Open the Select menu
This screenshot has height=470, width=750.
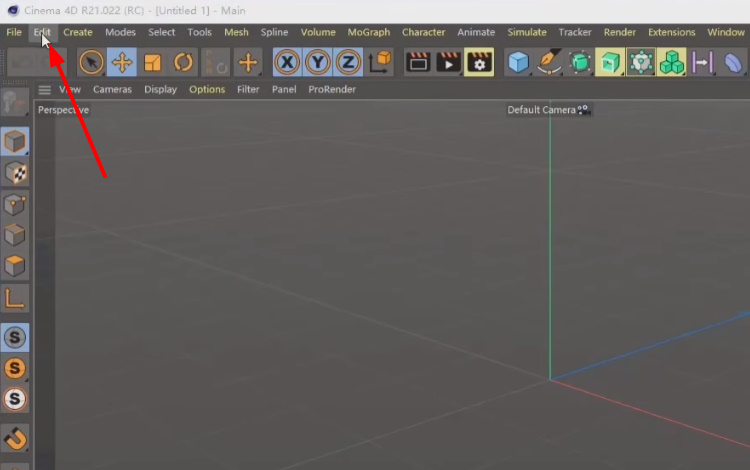(162, 32)
